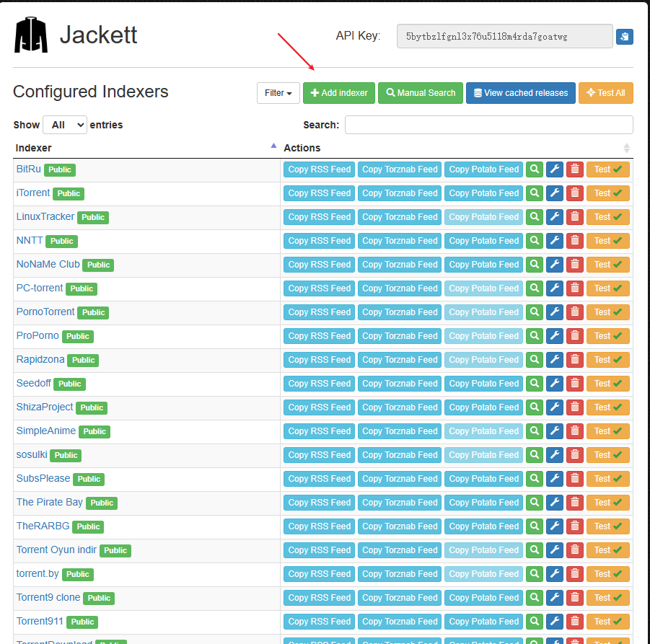
Task: Delete iTorrent indexer trash icon
Action: click(575, 193)
